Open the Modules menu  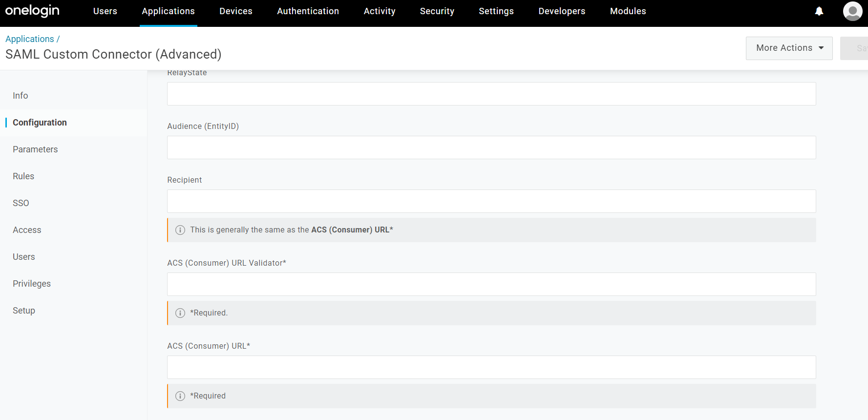click(628, 11)
